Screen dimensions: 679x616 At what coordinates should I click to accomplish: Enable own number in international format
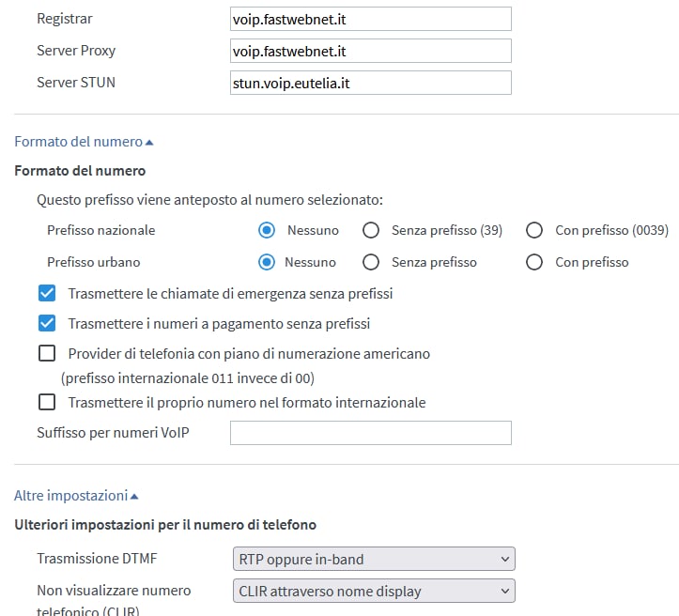click(x=47, y=402)
